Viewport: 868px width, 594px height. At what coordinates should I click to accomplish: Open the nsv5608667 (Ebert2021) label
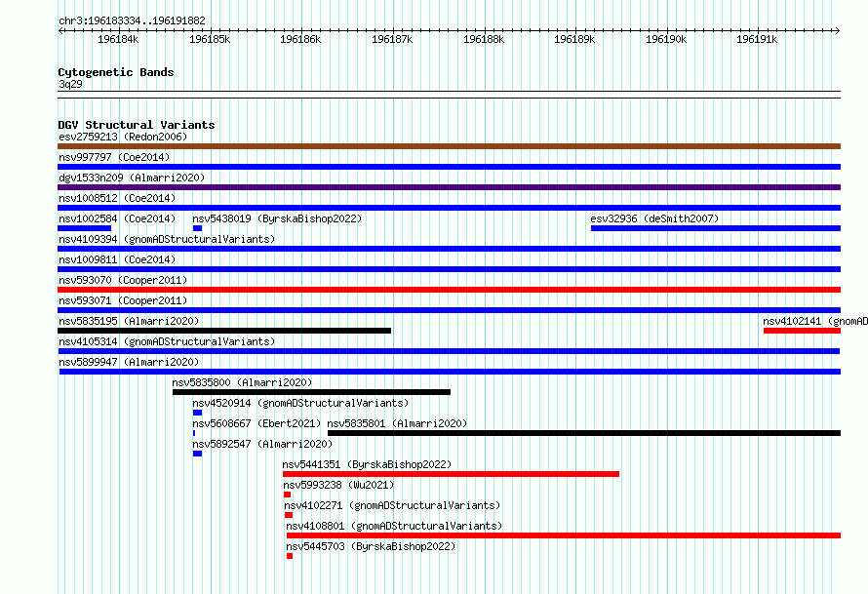(x=256, y=423)
